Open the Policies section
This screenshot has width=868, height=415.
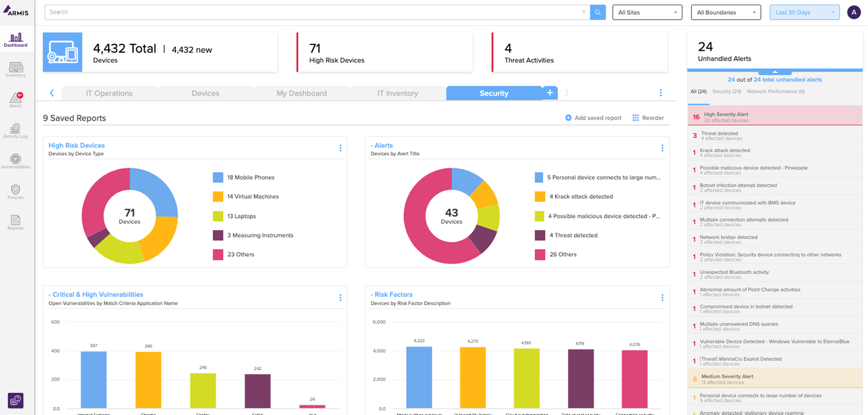click(x=16, y=191)
